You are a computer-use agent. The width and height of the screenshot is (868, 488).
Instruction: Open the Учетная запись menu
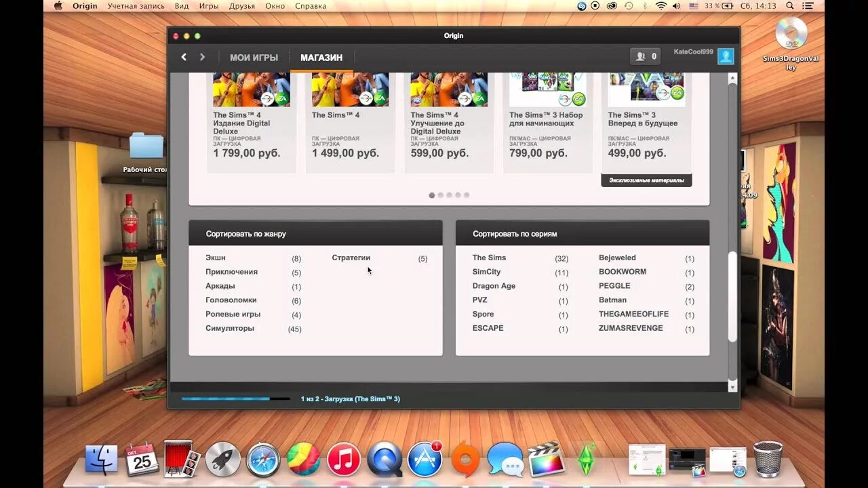click(x=136, y=5)
